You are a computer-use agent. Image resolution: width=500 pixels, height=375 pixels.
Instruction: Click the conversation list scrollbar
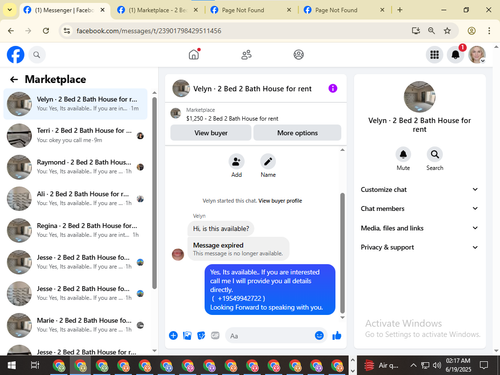coord(154,193)
